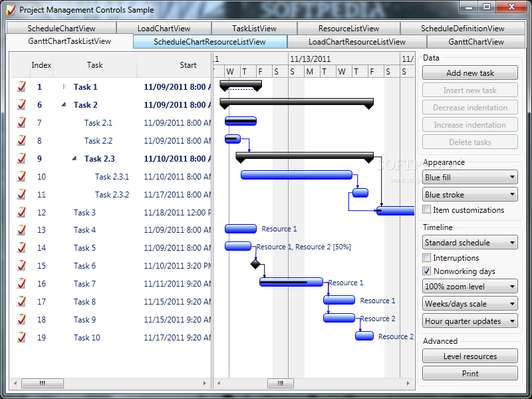Click the Decrease indentation button
Image resolution: width=532 pixels, height=399 pixels.
pyautogui.click(x=470, y=107)
